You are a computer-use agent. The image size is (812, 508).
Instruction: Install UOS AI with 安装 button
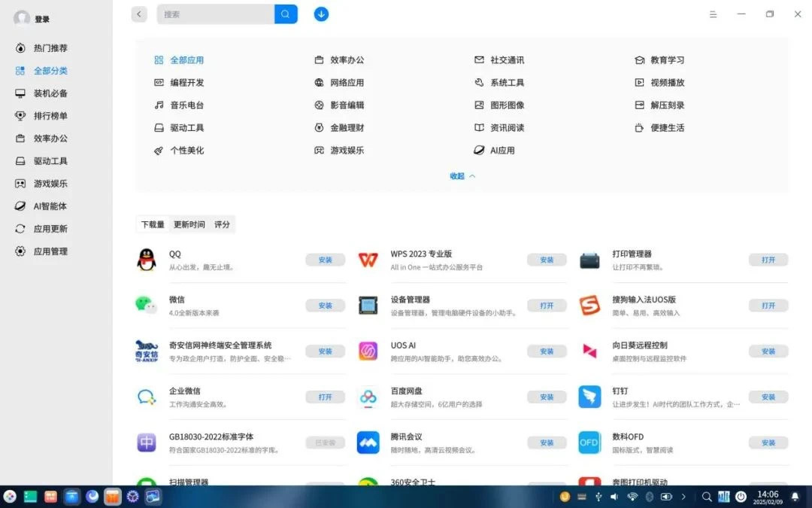coord(547,351)
